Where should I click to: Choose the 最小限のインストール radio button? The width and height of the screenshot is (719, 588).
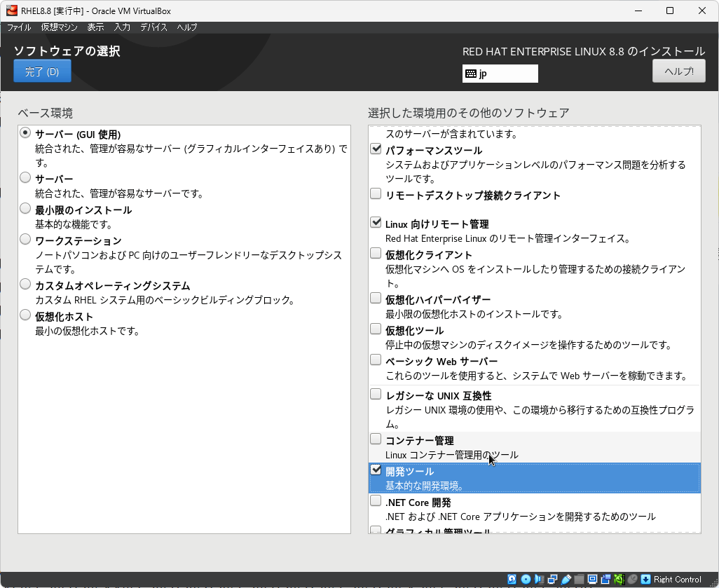coord(25,209)
